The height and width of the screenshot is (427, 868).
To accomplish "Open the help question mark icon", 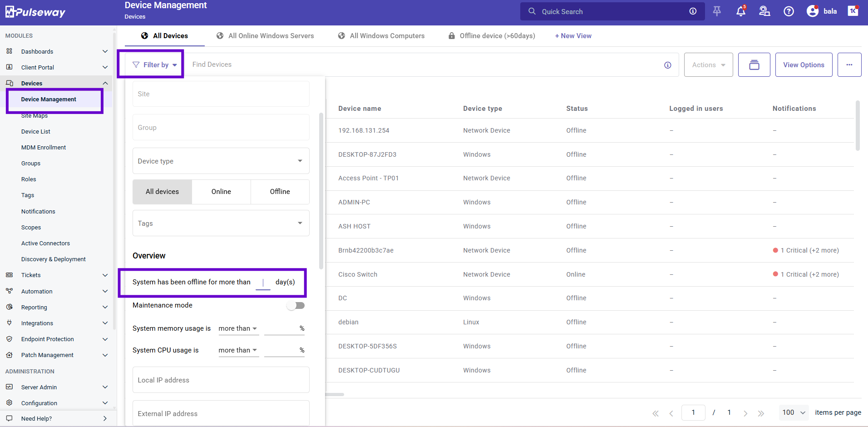I will pyautogui.click(x=789, y=11).
